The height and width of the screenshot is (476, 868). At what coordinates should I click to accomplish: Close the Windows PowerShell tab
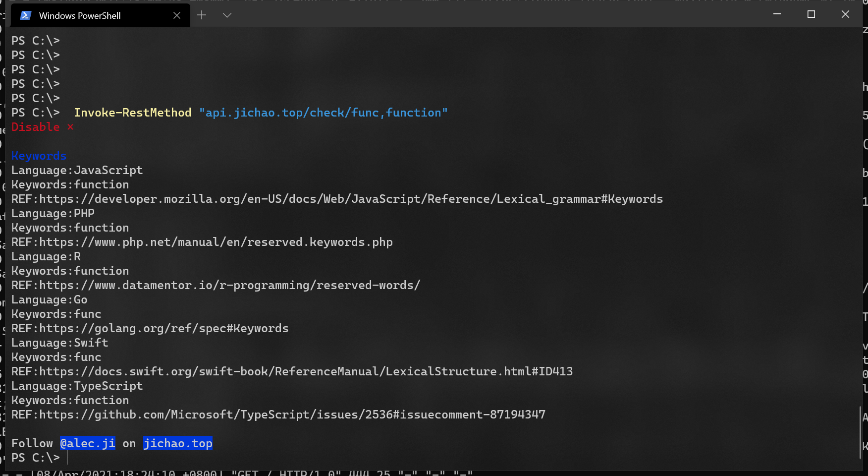(177, 15)
